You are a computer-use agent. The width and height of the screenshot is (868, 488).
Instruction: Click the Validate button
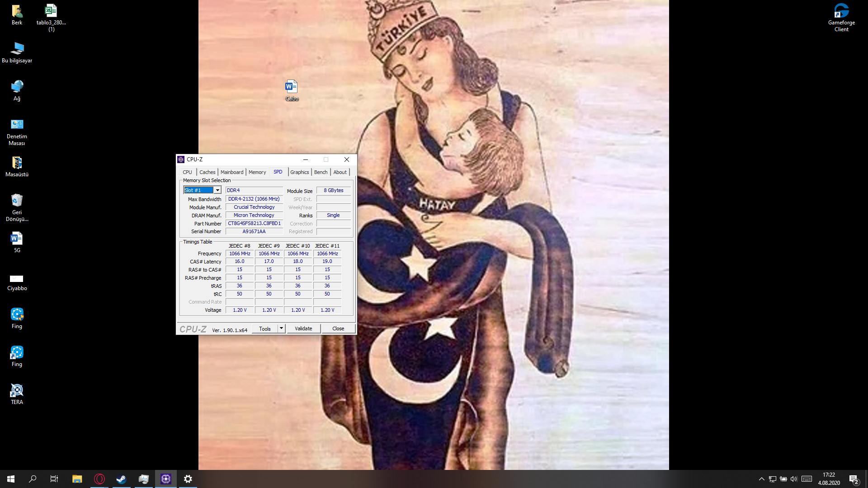[x=303, y=328]
